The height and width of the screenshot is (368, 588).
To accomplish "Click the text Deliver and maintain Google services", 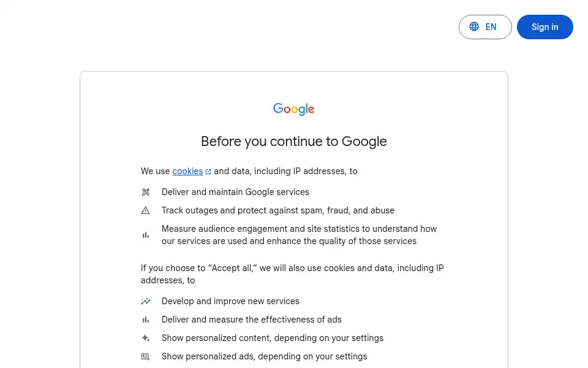I will pos(235,192).
